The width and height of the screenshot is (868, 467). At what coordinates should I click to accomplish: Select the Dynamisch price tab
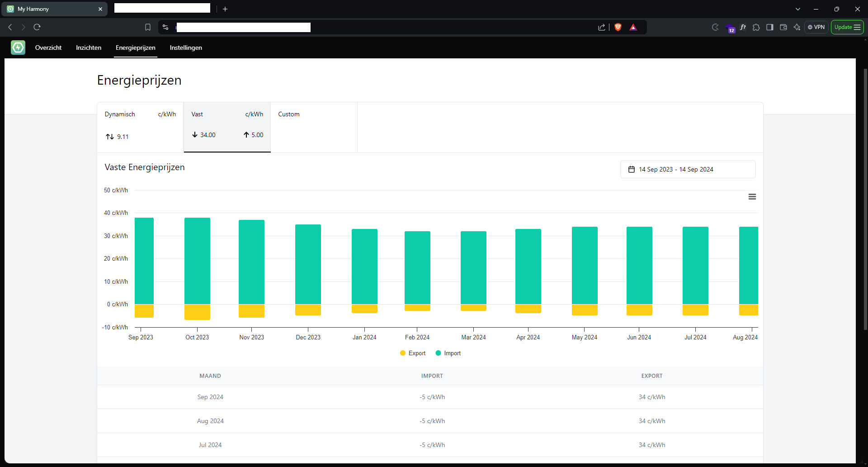coord(140,127)
